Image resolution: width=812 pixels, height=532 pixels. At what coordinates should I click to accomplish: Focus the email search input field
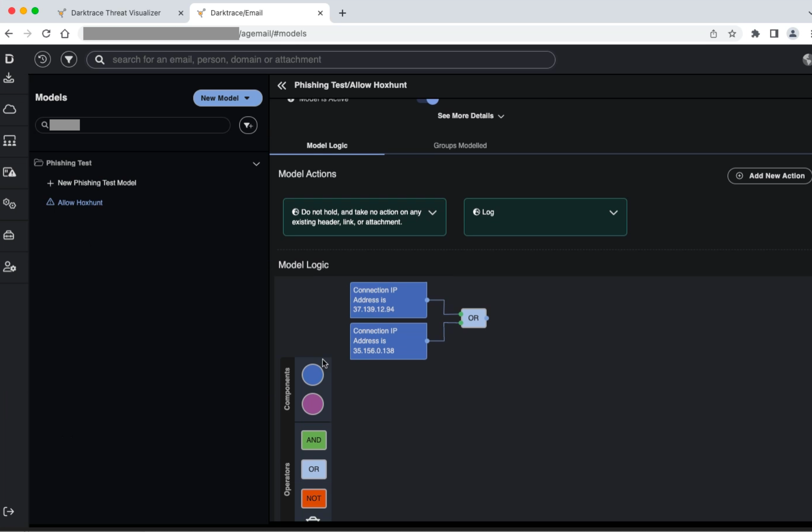pos(321,59)
